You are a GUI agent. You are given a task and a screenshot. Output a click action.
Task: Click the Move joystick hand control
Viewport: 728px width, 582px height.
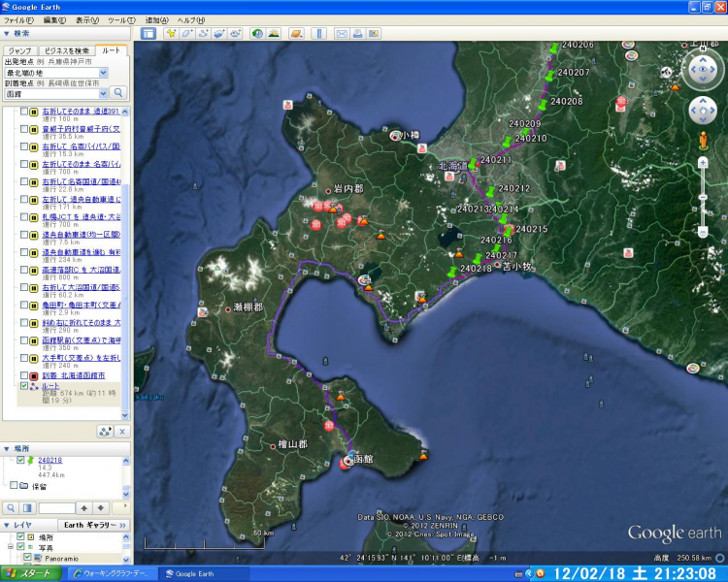(x=703, y=111)
